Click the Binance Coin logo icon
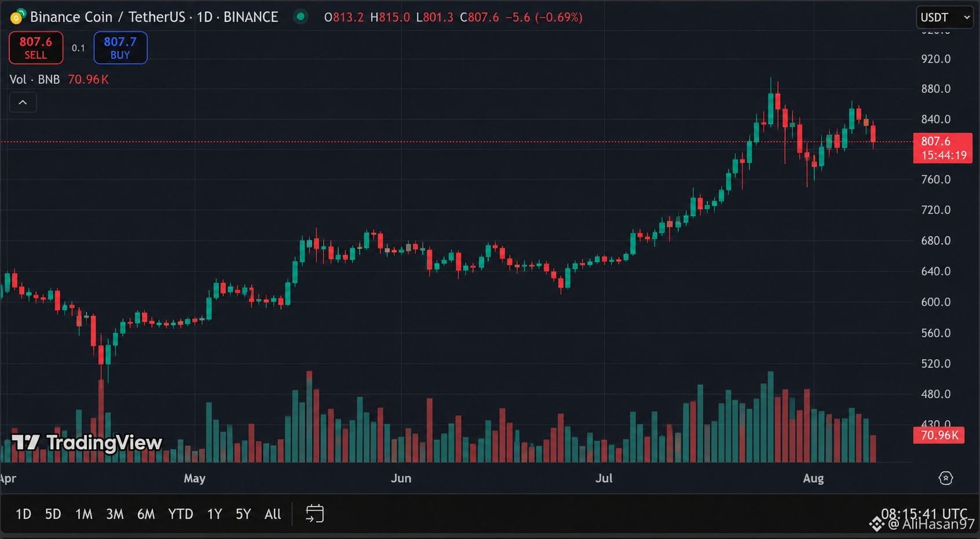Screen dimensions: 980x539 pos(18,17)
